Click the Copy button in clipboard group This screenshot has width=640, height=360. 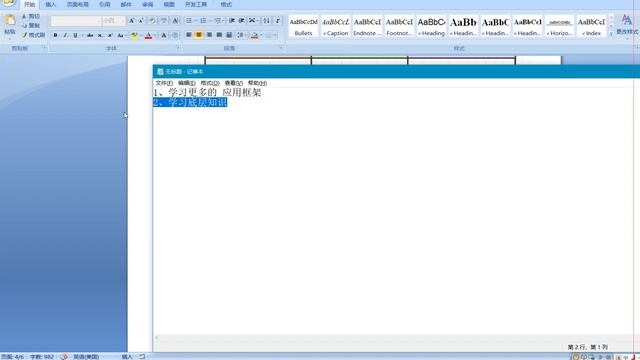31,25
